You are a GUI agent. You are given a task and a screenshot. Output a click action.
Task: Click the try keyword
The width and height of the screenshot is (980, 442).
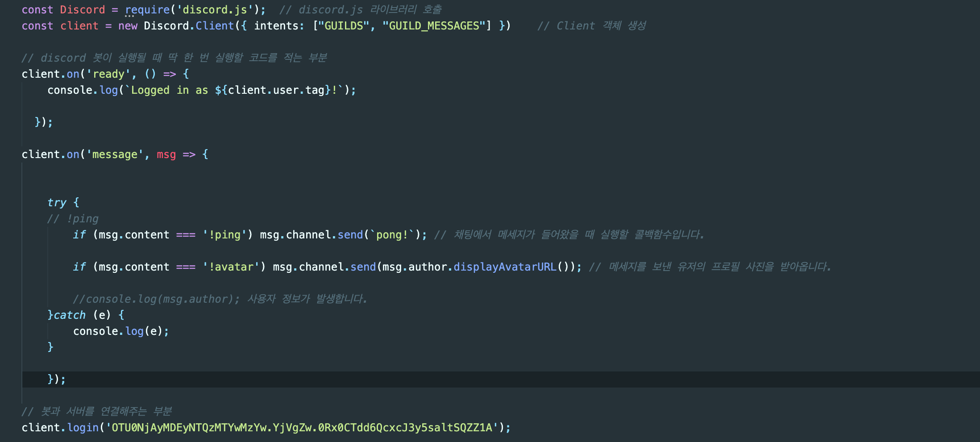[x=57, y=203]
